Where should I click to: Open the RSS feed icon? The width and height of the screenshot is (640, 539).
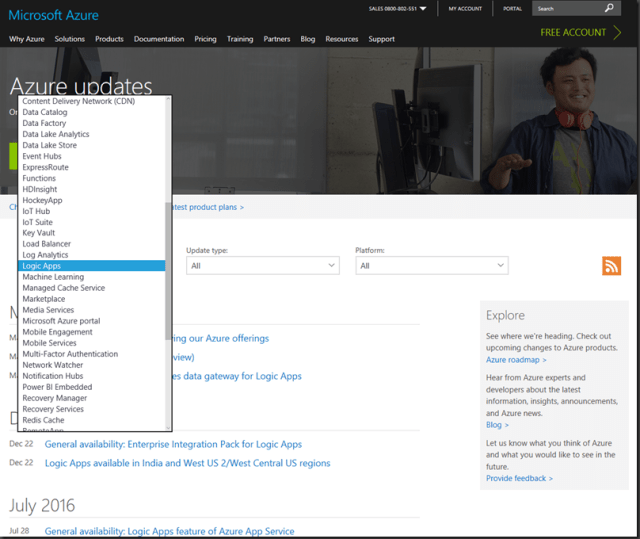pyautogui.click(x=611, y=266)
